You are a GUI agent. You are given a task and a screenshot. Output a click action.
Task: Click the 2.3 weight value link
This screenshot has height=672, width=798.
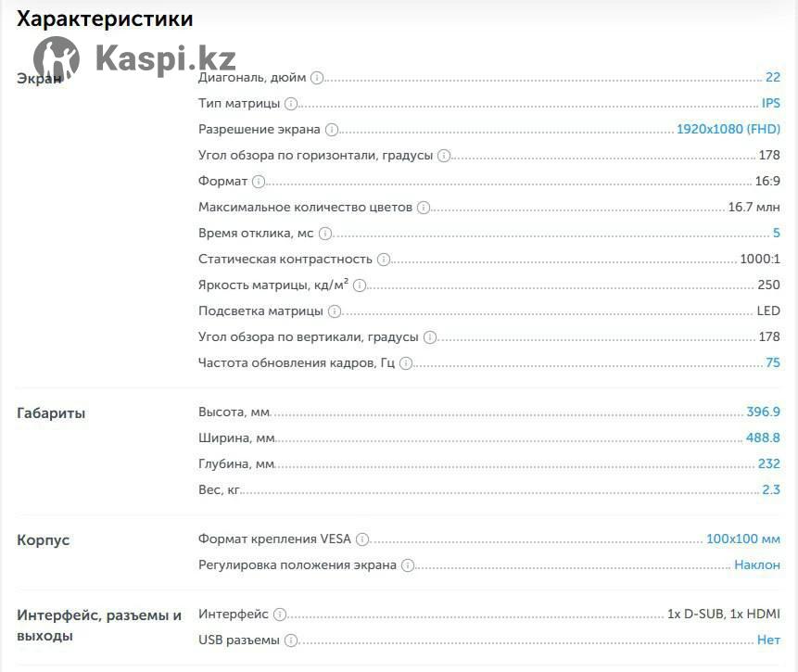click(x=771, y=490)
